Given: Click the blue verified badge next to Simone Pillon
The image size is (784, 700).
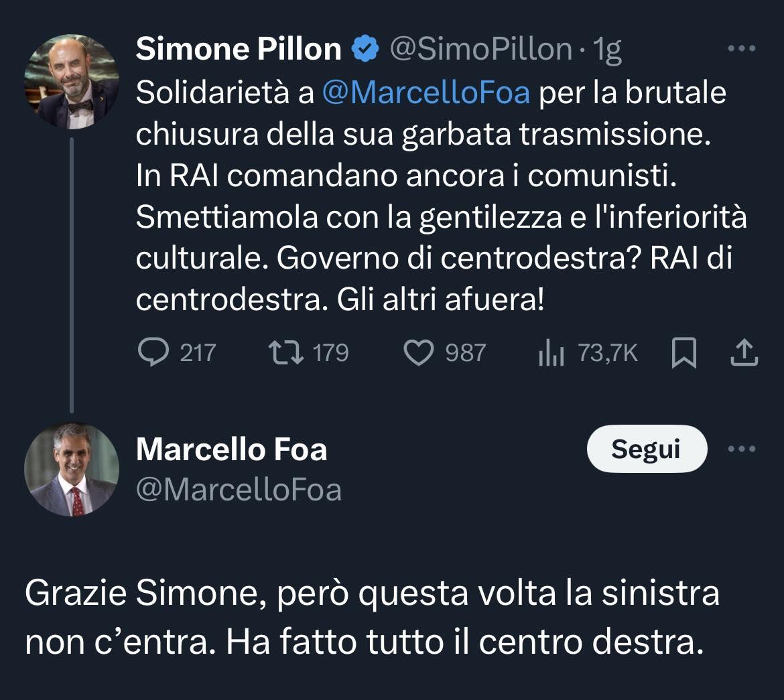Looking at the screenshot, I should point(365,50).
